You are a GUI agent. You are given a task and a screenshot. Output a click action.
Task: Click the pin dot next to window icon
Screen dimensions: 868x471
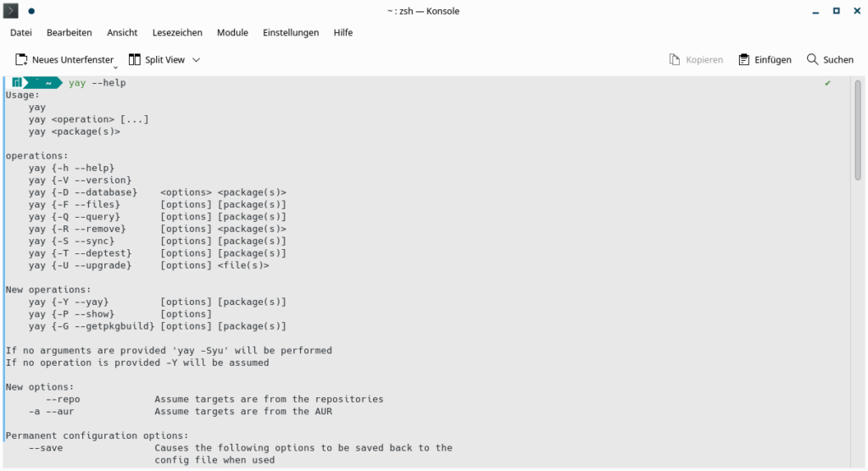(x=31, y=10)
